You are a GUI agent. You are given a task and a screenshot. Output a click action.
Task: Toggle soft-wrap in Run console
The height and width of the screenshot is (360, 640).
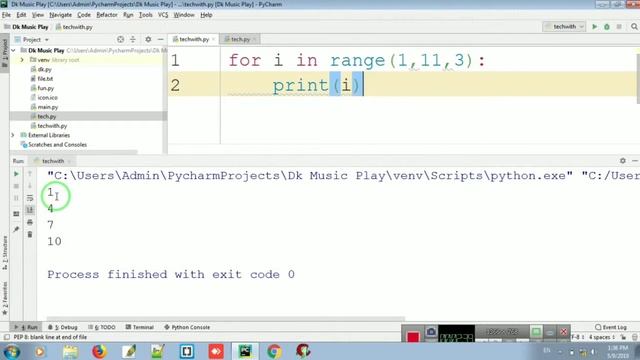click(30, 198)
